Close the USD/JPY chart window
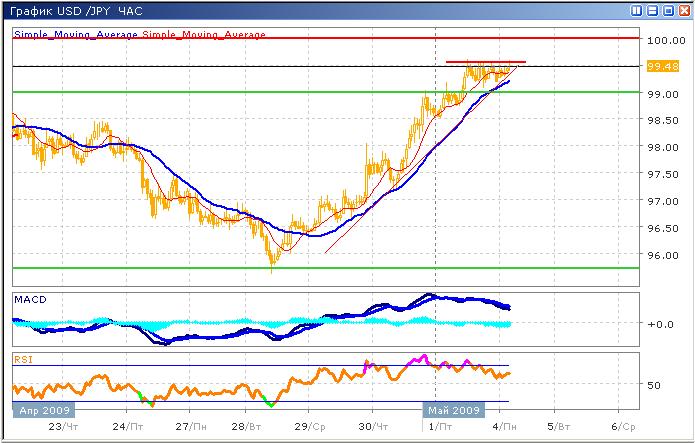 click(x=682, y=11)
